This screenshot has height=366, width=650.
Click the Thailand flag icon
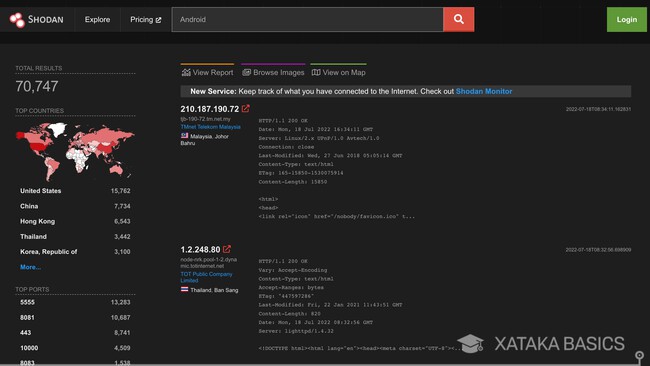pos(184,289)
